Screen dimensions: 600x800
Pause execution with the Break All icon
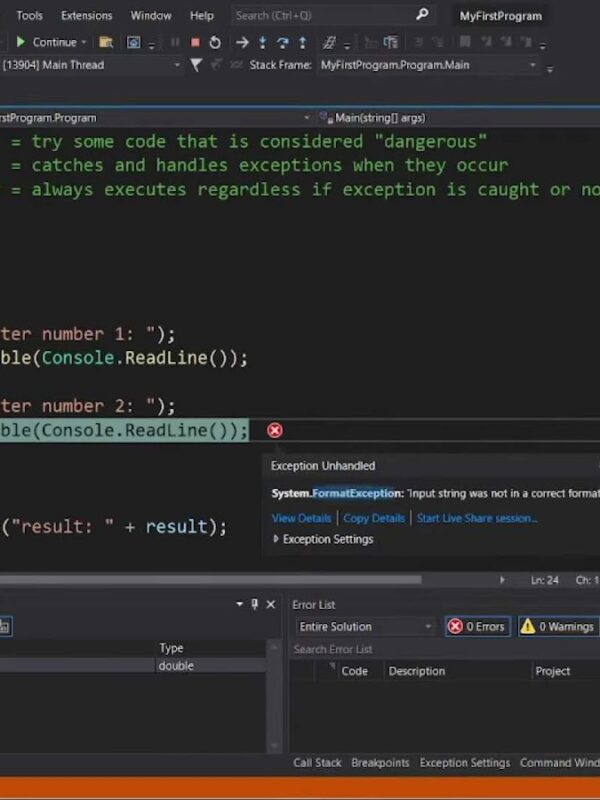pyautogui.click(x=175, y=42)
